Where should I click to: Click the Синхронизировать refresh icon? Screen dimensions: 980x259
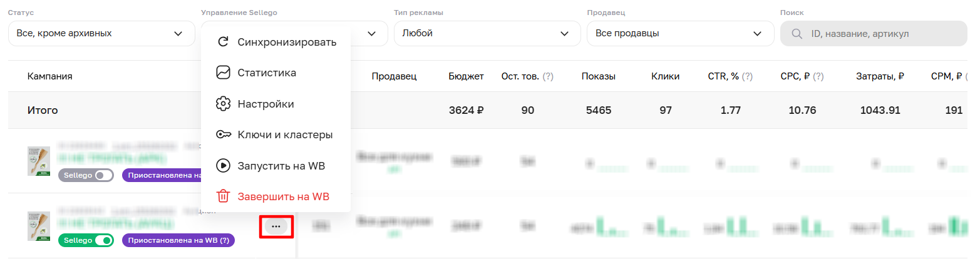coord(223,42)
